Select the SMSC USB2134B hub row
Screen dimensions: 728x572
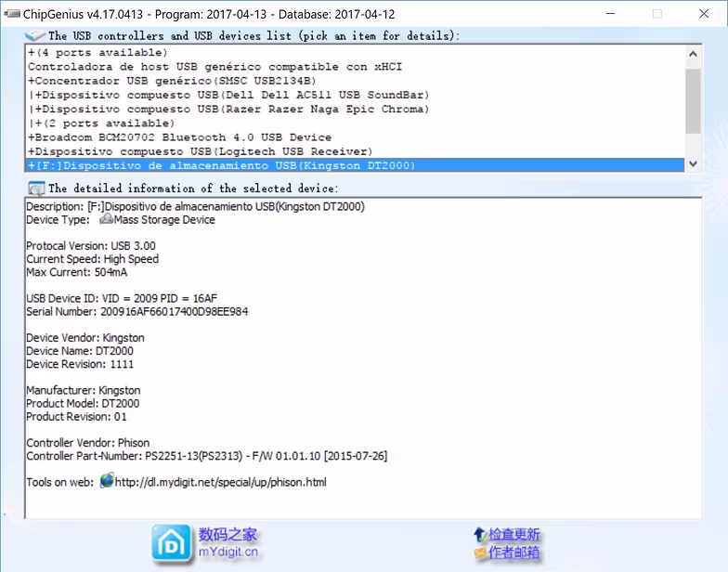point(355,81)
